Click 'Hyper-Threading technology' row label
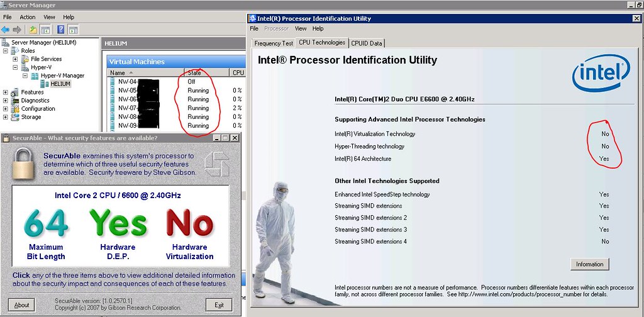 (x=370, y=146)
